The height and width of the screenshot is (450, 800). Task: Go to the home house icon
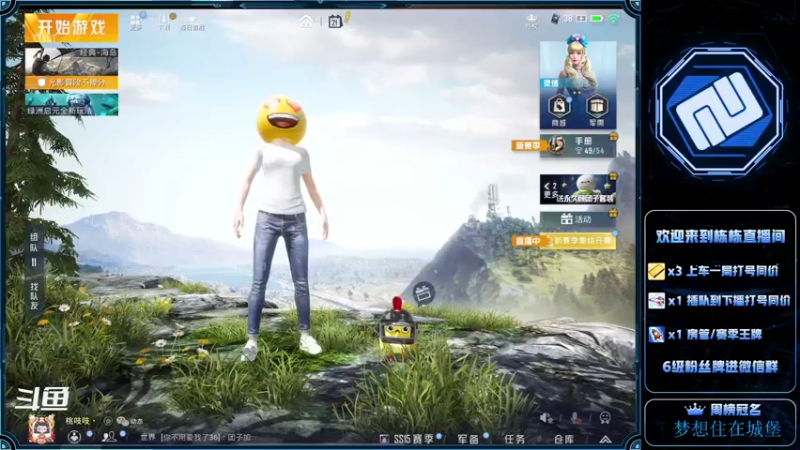(x=306, y=21)
